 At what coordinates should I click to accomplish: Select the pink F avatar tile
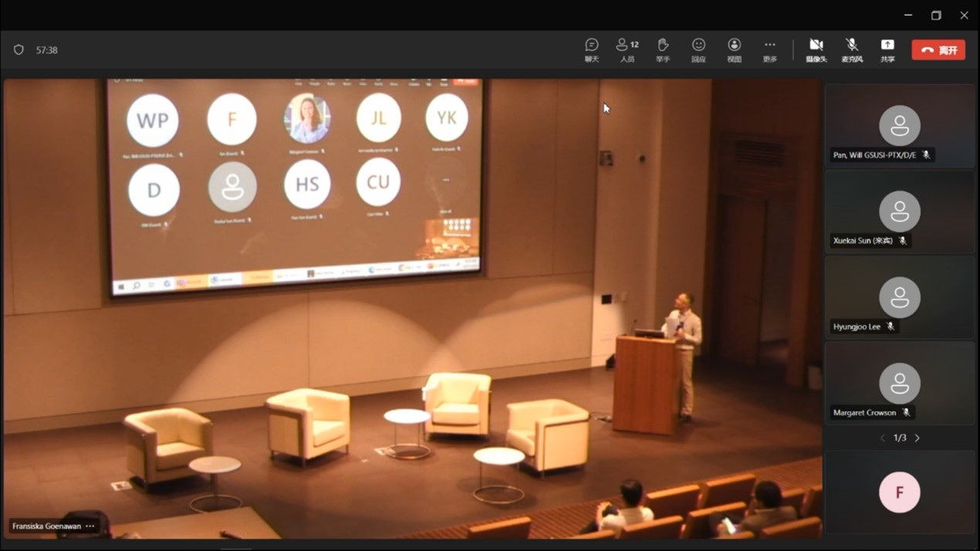pyautogui.click(x=900, y=492)
